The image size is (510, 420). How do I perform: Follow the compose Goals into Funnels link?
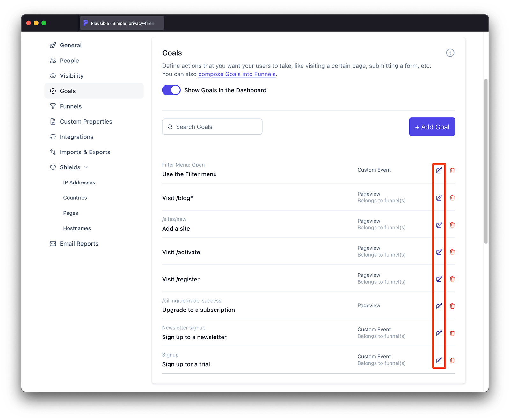pyautogui.click(x=237, y=74)
